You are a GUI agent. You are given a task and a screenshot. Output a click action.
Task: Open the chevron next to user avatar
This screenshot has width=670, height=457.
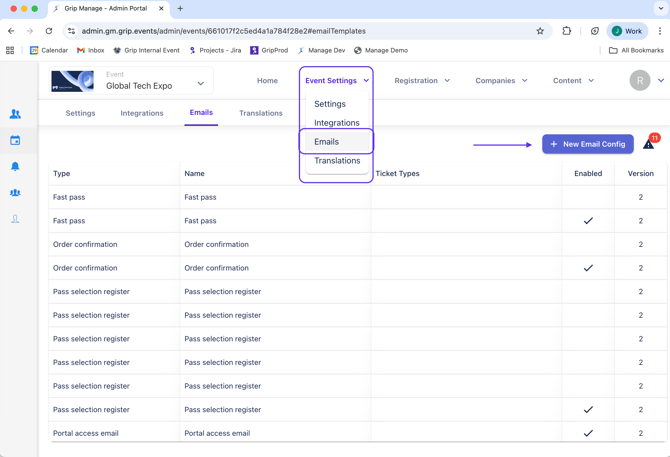661,80
